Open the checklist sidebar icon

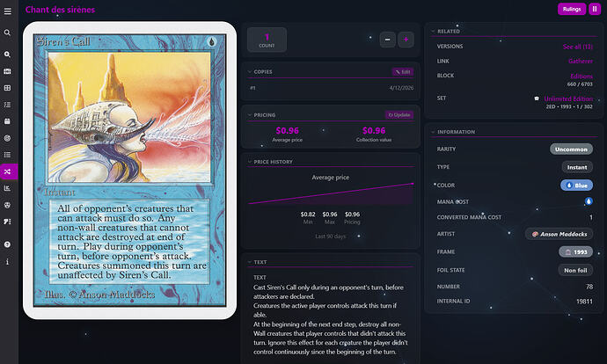[7, 105]
